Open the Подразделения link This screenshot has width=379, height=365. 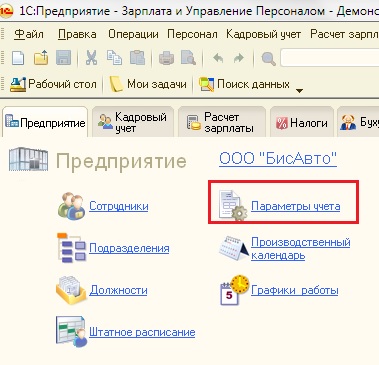pos(129,248)
